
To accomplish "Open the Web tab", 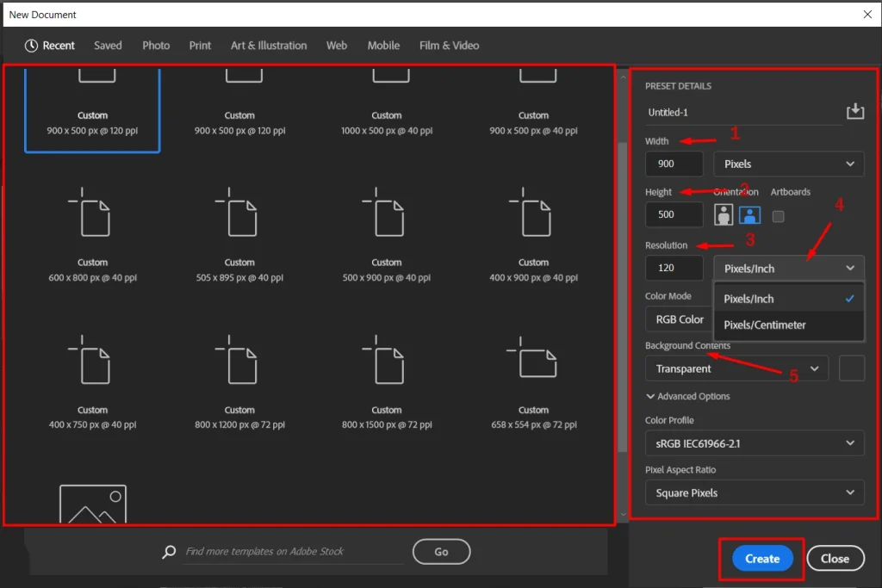I will pyautogui.click(x=337, y=46).
